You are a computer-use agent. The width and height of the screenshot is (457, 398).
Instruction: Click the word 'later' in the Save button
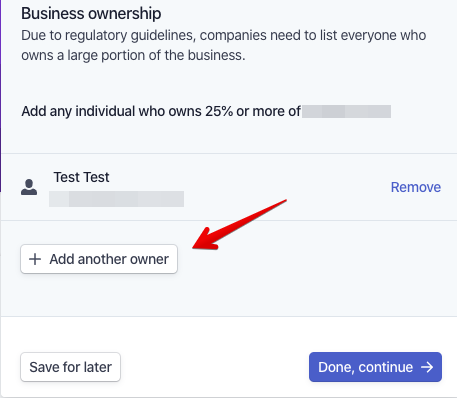click(x=98, y=367)
